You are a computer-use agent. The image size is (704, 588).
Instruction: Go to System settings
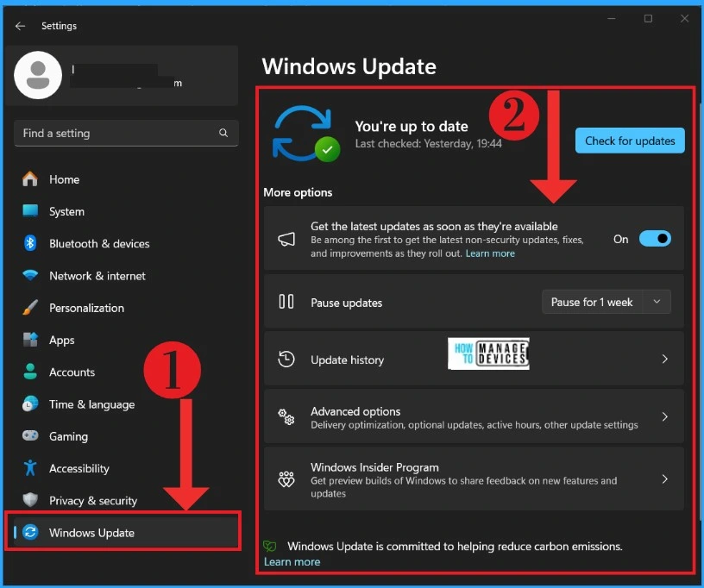click(126, 211)
